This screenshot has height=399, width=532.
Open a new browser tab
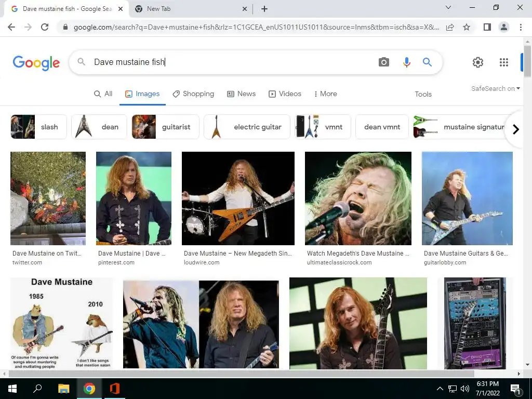click(x=264, y=9)
